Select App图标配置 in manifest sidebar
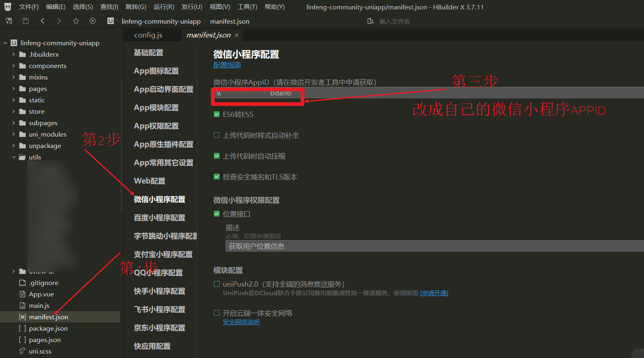Viewport: 644px width, 358px height. (x=156, y=71)
